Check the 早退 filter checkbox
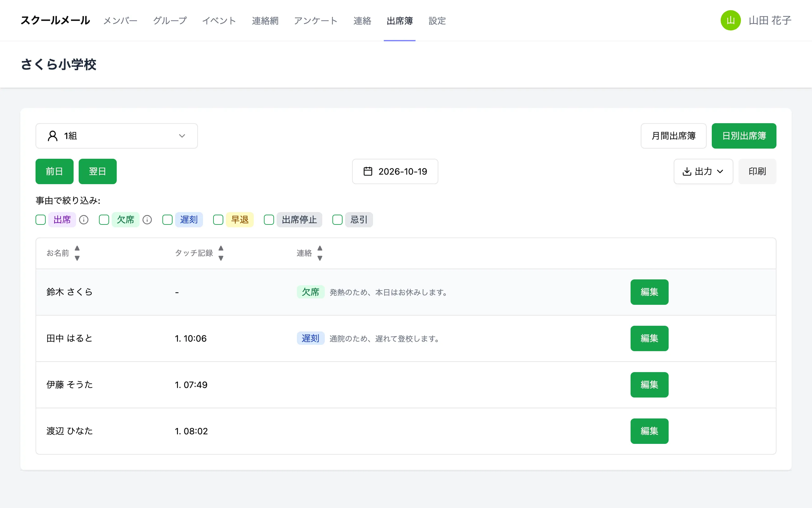 click(x=218, y=220)
